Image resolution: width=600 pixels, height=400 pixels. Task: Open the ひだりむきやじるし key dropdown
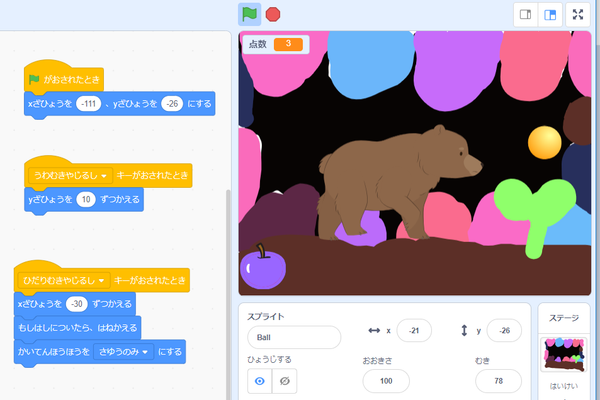(x=64, y=280)
